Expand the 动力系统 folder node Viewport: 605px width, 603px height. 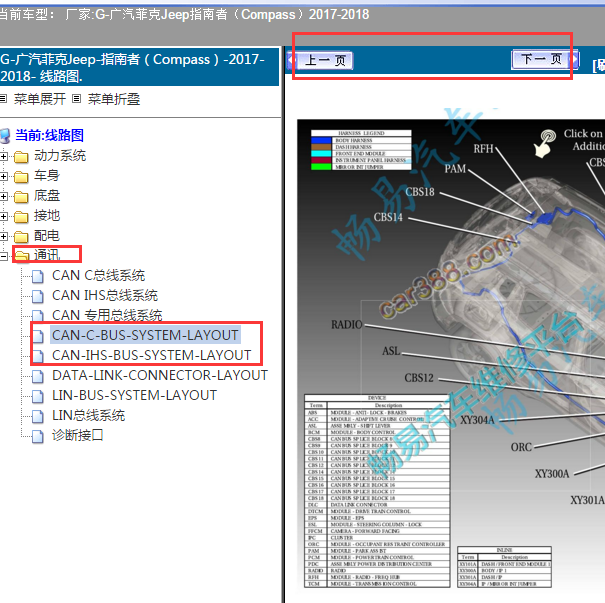3,156
